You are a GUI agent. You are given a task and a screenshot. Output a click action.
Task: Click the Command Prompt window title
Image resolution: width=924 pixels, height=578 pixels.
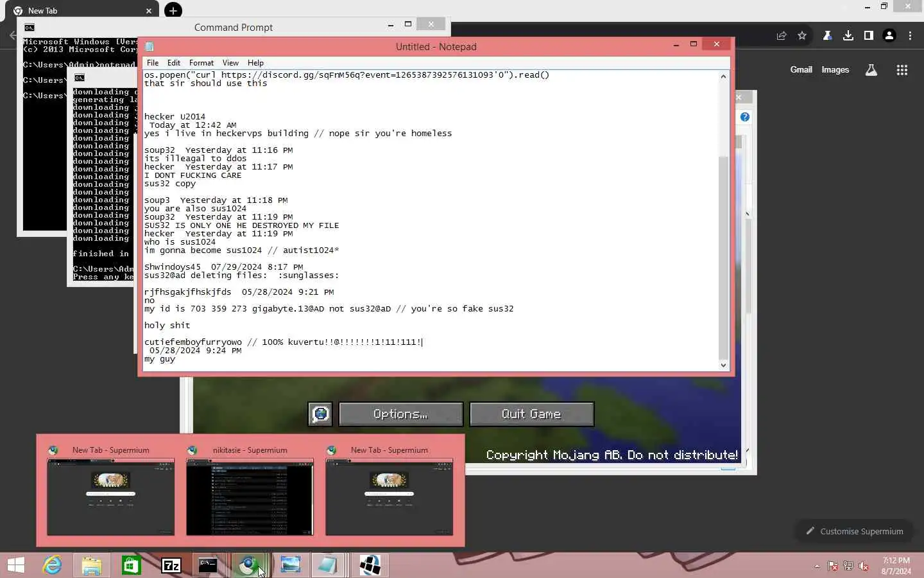click(x=234, y=28)
